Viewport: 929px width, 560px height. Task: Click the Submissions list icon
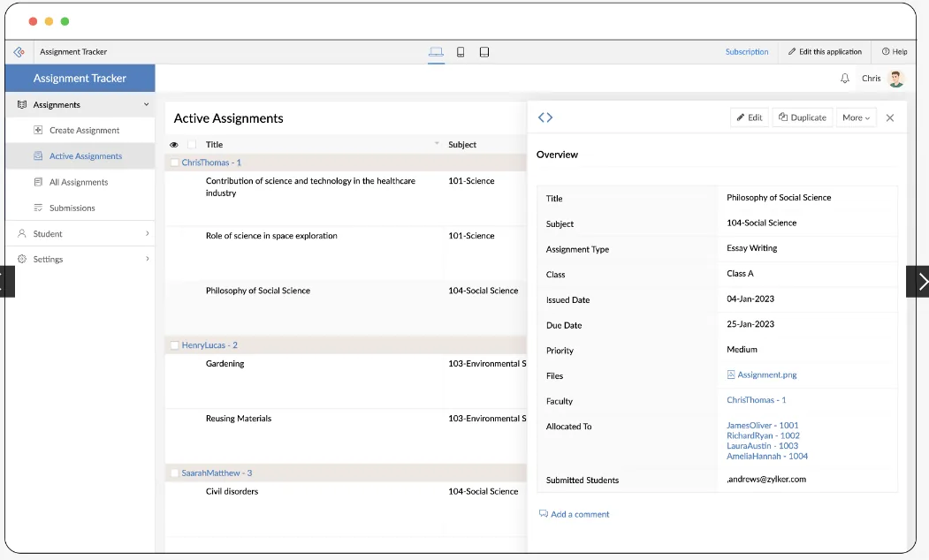point(38,208)
